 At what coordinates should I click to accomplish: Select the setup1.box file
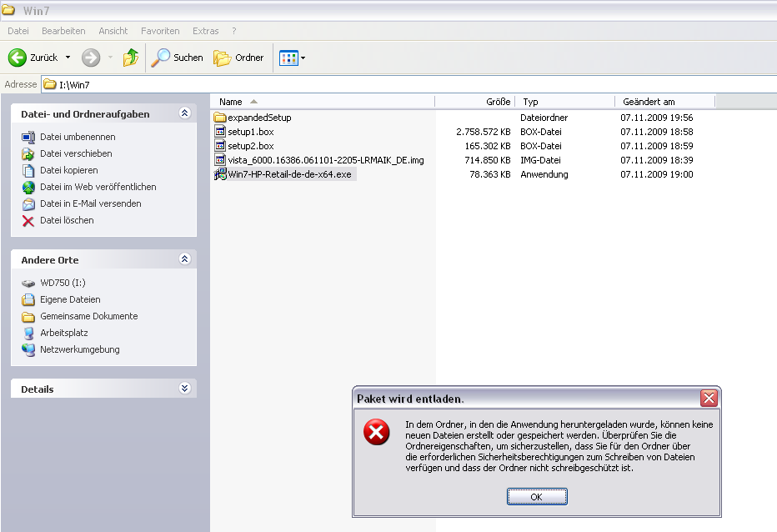coord(251,132)
